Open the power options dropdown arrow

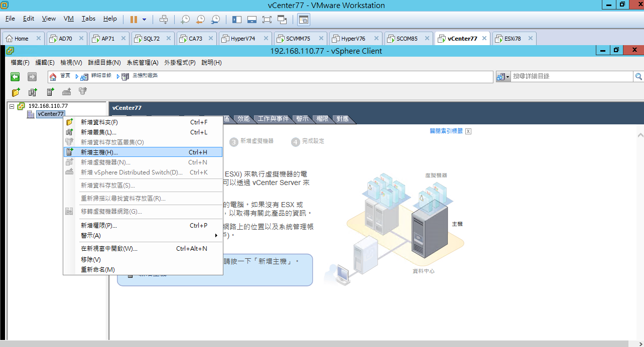pyautogui.click(x=145, y=20)
